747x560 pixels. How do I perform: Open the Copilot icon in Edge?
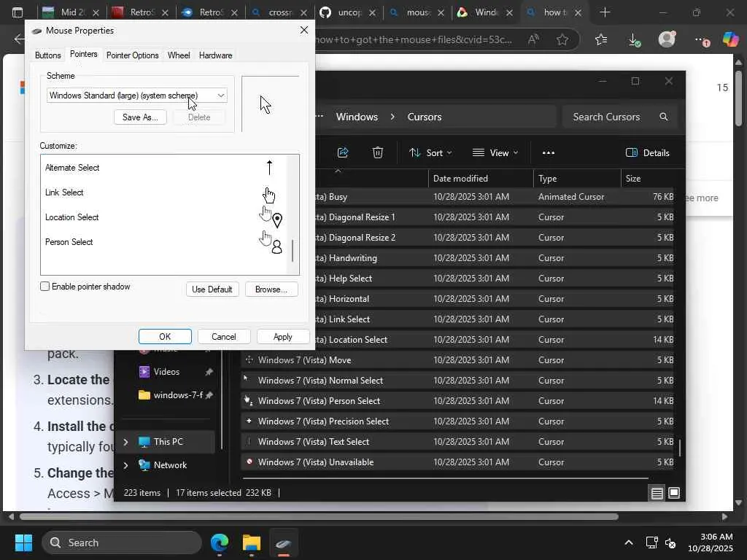[x=730, y=39]
